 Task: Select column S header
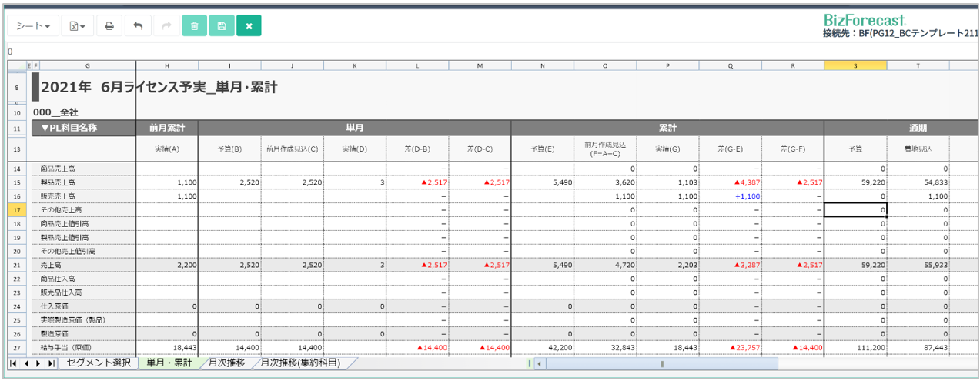point(855,65)
